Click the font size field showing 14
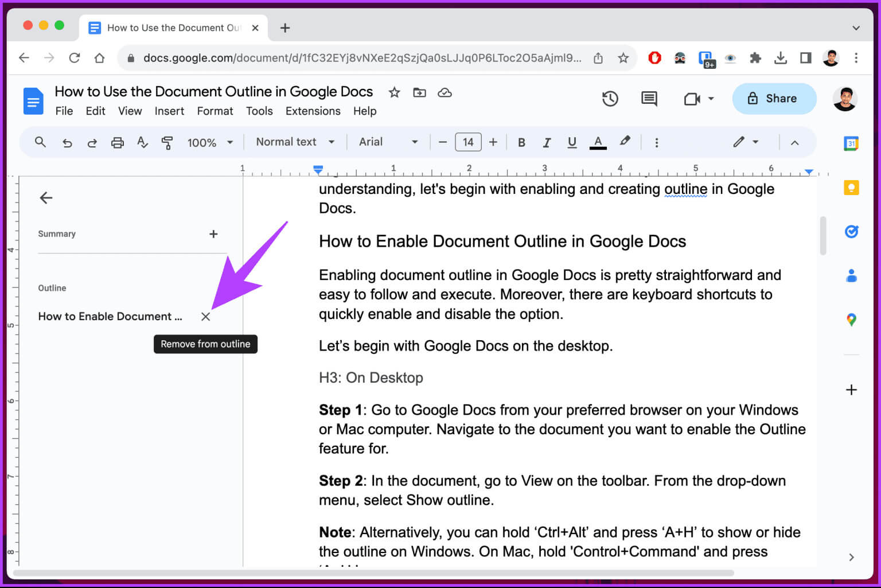The width and height of the screenshot is (881, 588). [x=468, y=142]
